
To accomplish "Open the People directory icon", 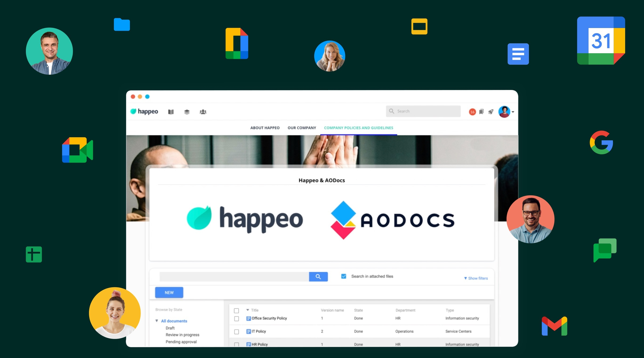I will (x=203, y=112).
